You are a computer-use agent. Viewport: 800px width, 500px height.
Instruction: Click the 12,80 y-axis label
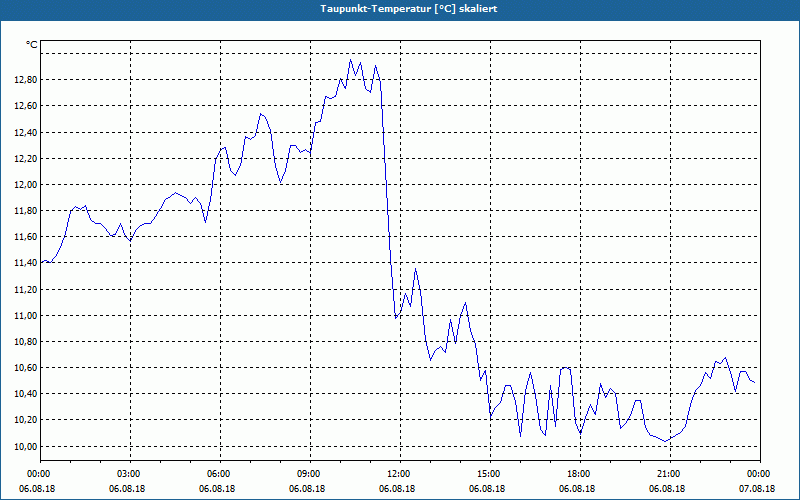[27, 80]
